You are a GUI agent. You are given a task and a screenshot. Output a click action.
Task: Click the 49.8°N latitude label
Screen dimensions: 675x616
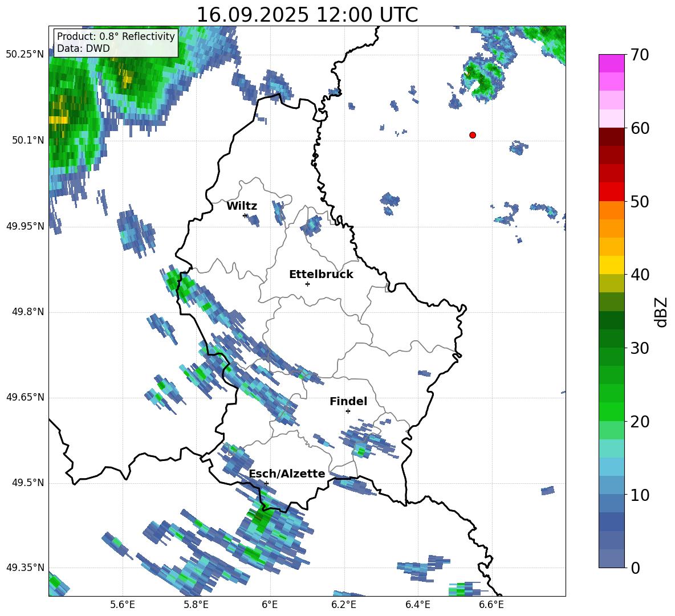pos(28,312)
